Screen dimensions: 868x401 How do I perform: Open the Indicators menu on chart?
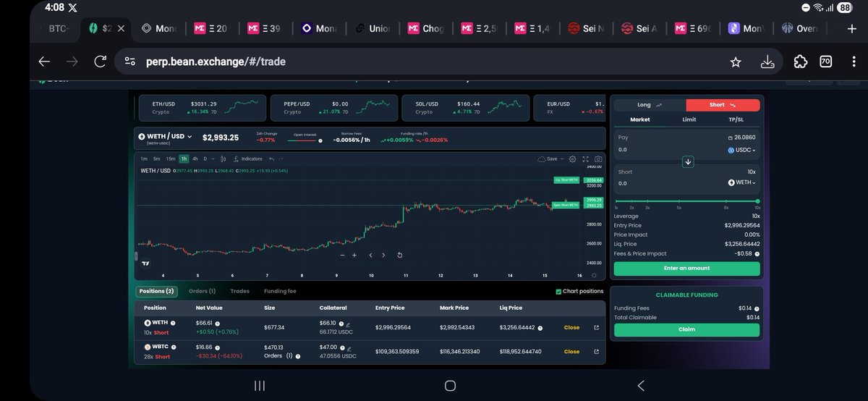(248, 159)
